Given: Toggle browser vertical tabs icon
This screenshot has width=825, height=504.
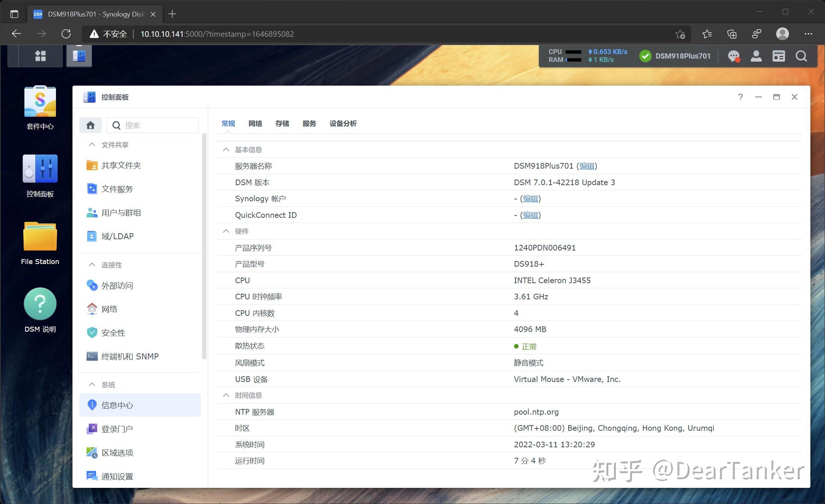Looking at the screenshot, I should click(x=14, y=14).
